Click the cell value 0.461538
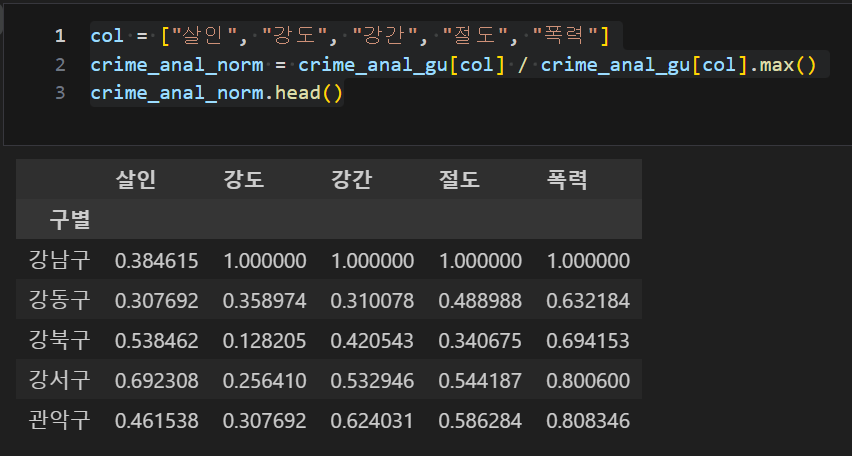The width and height of the screenshot is (852, 456). 156,421
